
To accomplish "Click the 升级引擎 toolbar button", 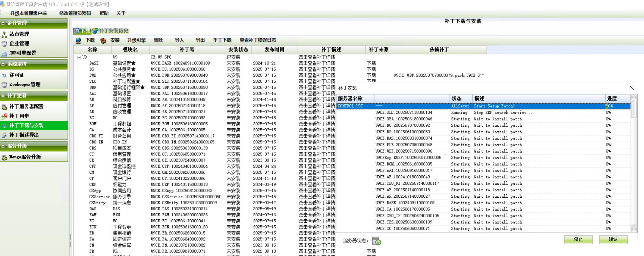I will tap(136, 40).
